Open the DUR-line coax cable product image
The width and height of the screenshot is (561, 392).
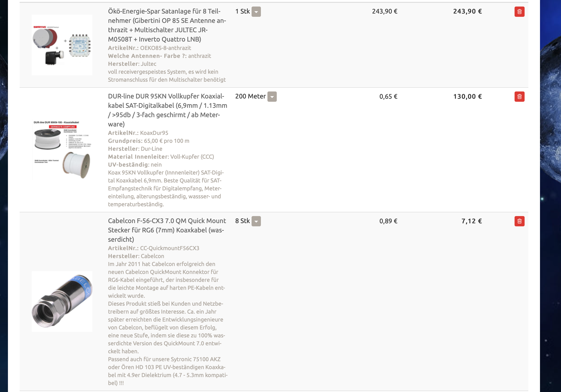click(x=62, y=150)
